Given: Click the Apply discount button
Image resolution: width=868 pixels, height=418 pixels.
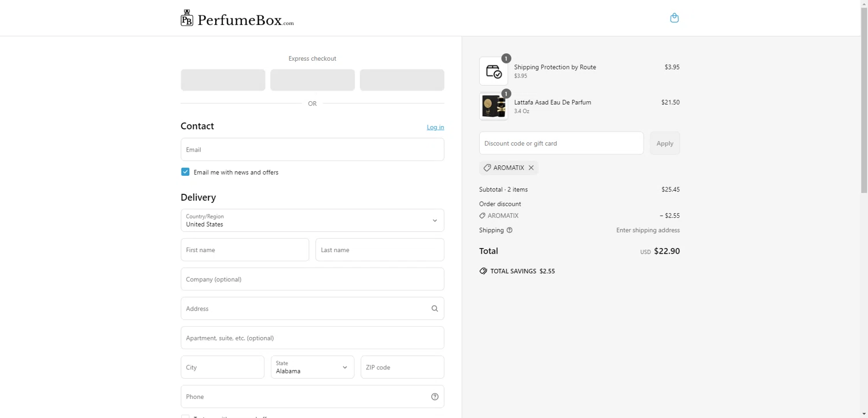Looking at the screenshot, I should [665, 143].
